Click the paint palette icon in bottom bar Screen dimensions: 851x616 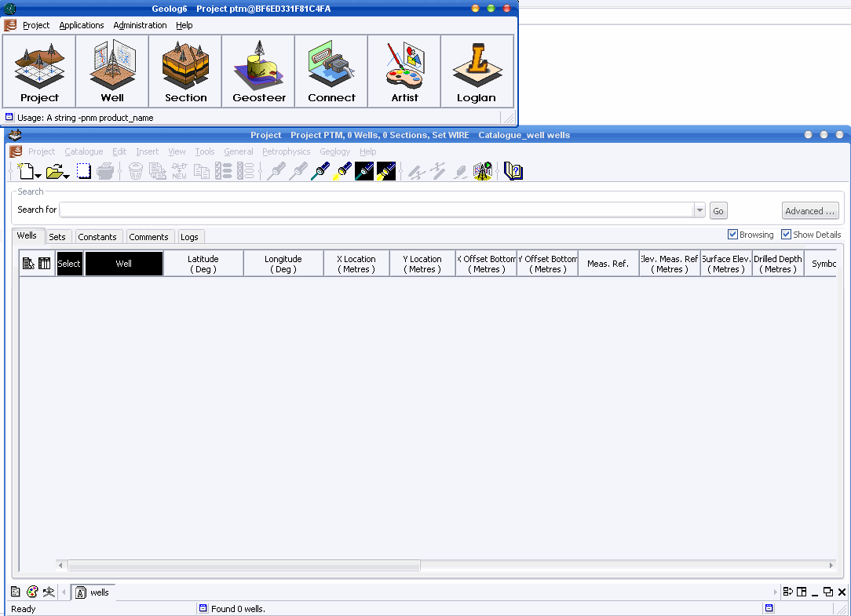point(32,592)
